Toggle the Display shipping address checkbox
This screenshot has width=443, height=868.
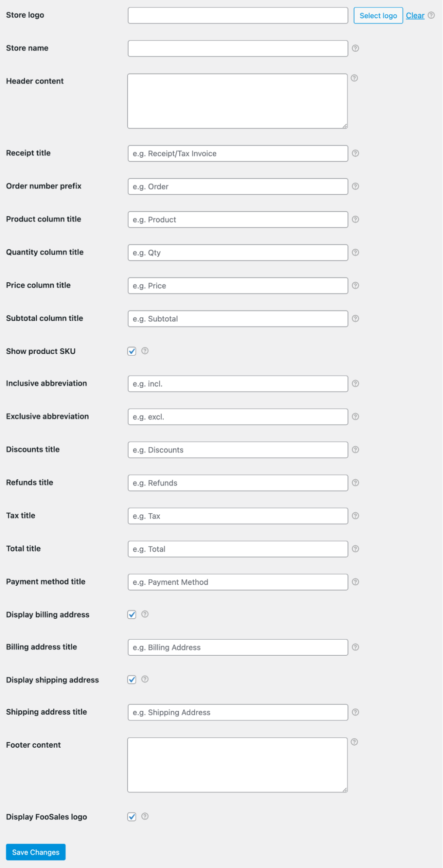[132, 680]
